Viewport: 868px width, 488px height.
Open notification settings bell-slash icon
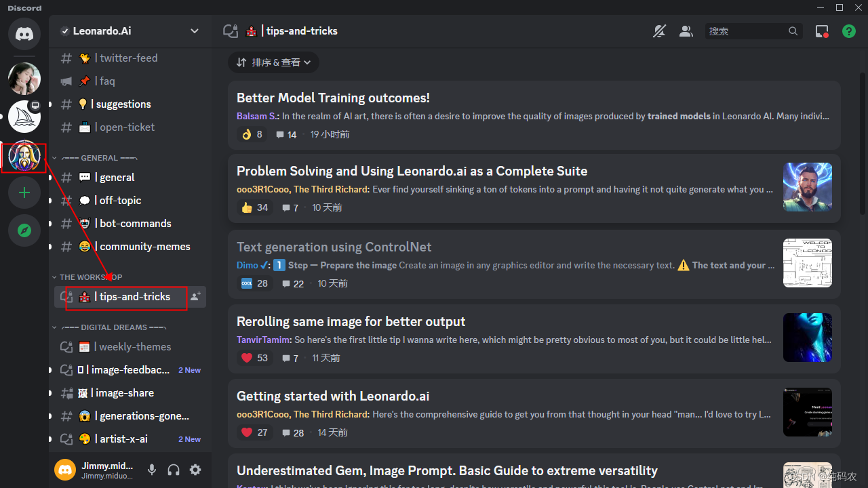[x=659, y=31]
